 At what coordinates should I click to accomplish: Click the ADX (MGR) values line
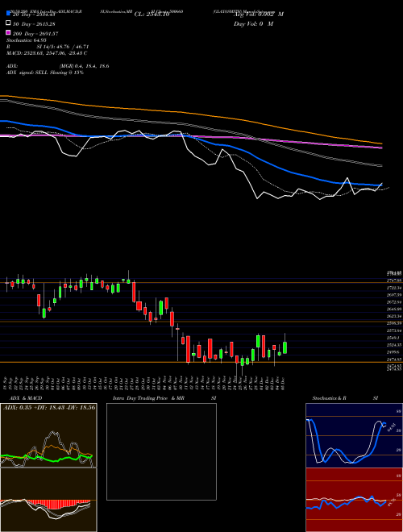pos(58,66)
